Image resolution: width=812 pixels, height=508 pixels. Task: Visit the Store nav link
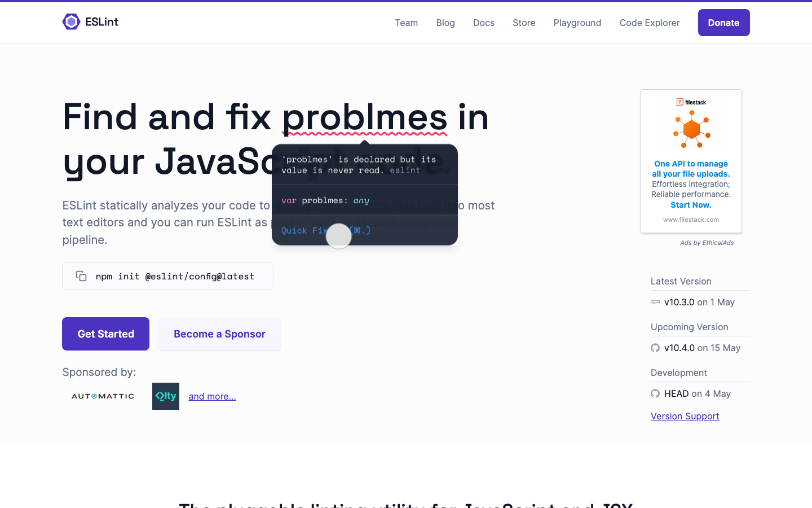(x=524, y=23)
